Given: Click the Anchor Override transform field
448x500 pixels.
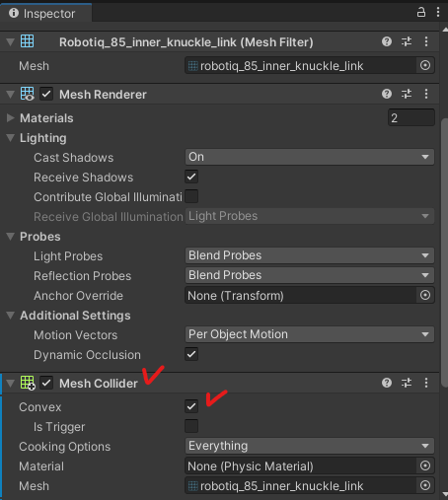Looking at the screenshot, I should [x=301, y=295].
